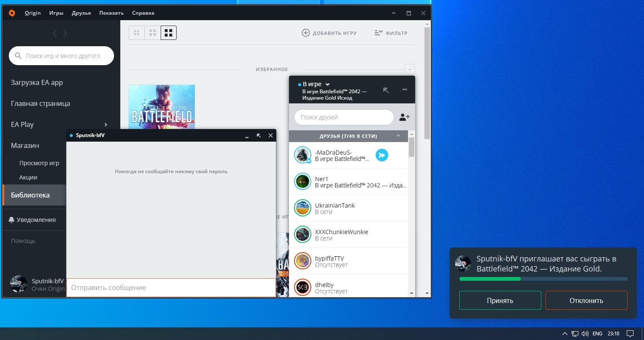Close the Sputnik-bfV chat window
This screenshot has height=340, width=644.
(x=270, y=135)
